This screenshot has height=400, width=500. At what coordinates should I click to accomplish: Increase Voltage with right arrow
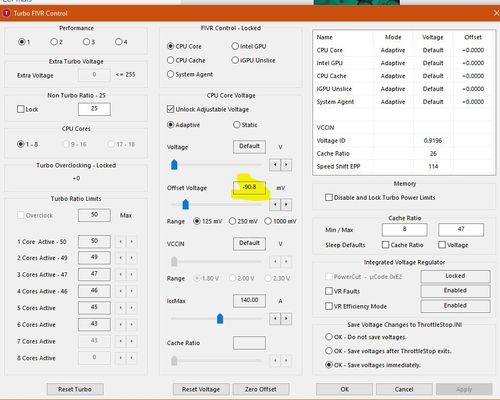coord(286,165)
